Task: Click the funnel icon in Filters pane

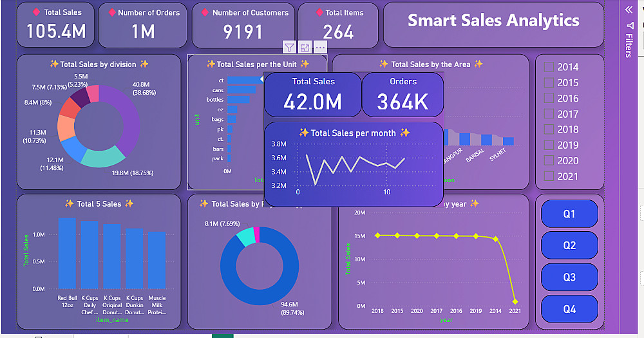Action: (630, 26)
